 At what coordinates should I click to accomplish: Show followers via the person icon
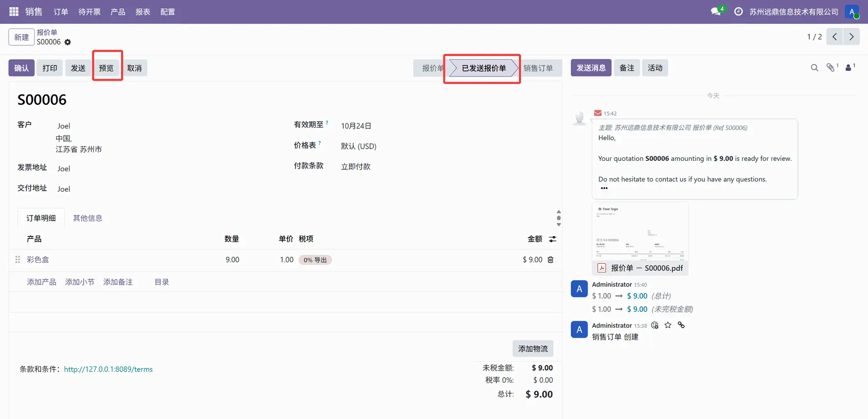tap(849, 68)
